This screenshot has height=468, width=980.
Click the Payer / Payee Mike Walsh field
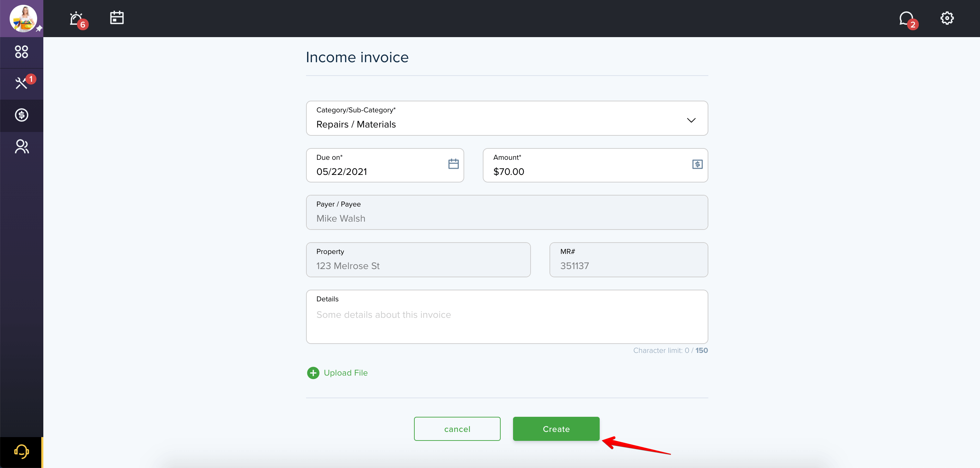(507, 212)
